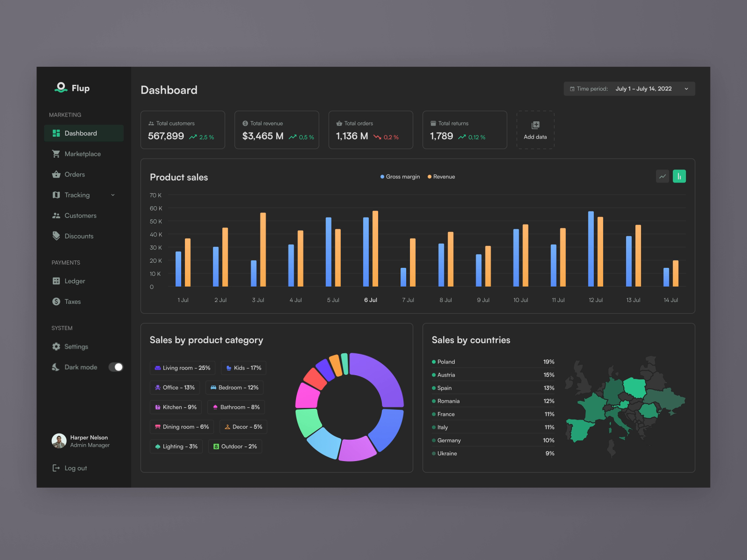Screen dimensions: 747x560
Task: Toggle the Revenue legend item
Action: 440,177
